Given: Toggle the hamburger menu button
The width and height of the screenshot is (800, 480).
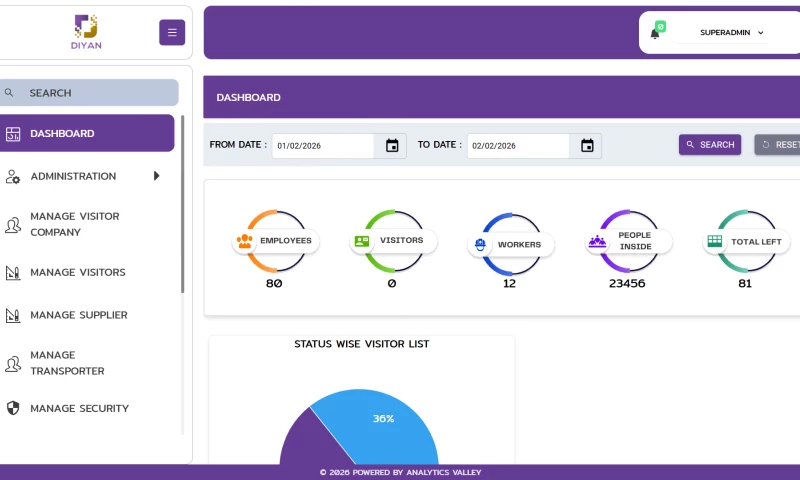Looking at the screenshot, I should tap(172, 32).
